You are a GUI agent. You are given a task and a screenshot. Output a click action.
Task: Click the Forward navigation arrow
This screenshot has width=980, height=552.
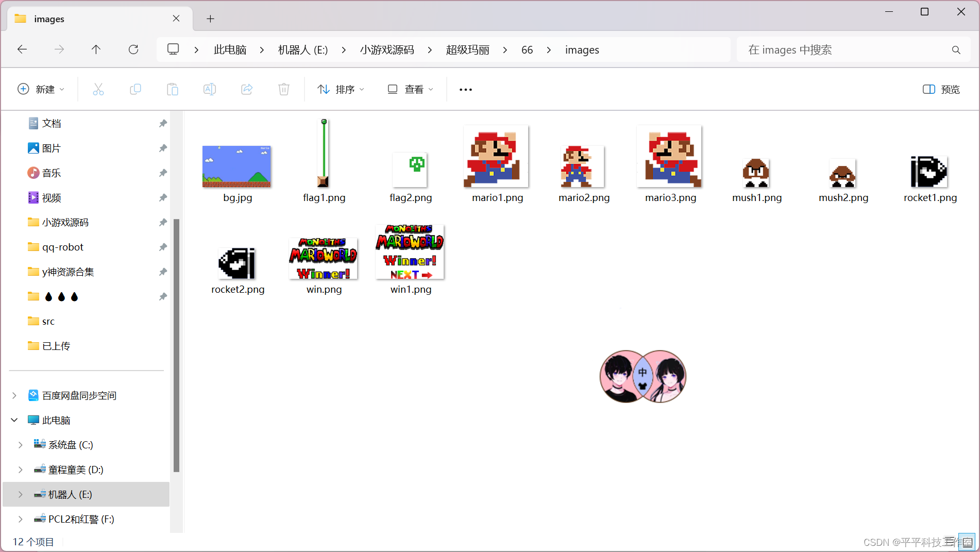coord(59,49)
